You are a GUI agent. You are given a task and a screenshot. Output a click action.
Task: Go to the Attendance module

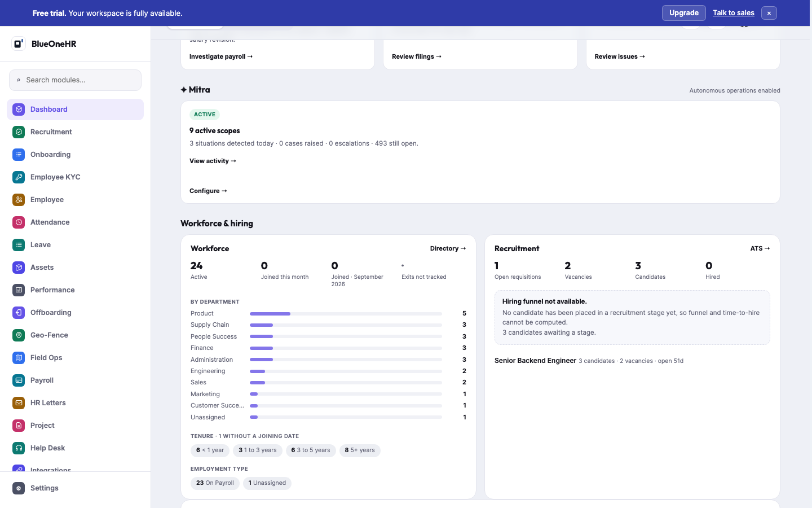(x=75, y=222)
